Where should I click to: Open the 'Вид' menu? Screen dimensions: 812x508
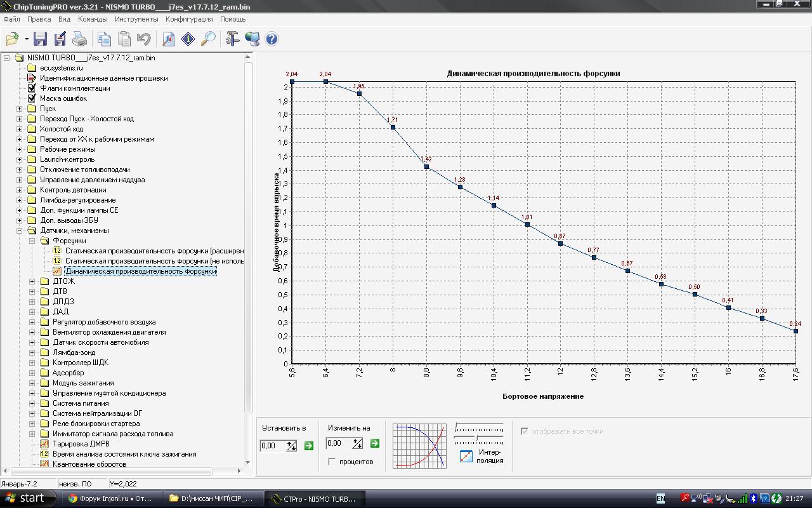click(64, 19)
